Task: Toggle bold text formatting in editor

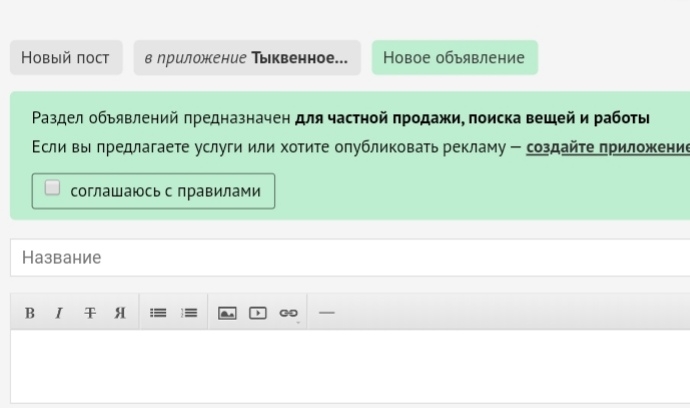Action: (30, 313)
